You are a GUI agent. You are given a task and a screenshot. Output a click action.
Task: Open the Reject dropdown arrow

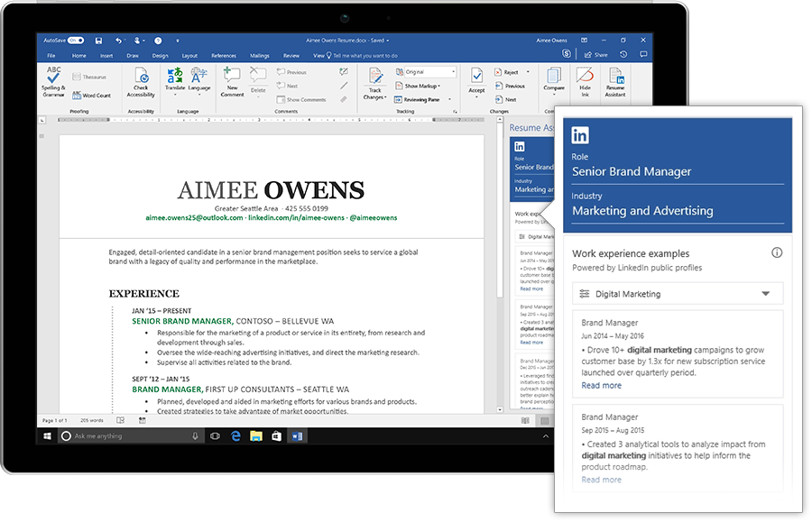528,72
